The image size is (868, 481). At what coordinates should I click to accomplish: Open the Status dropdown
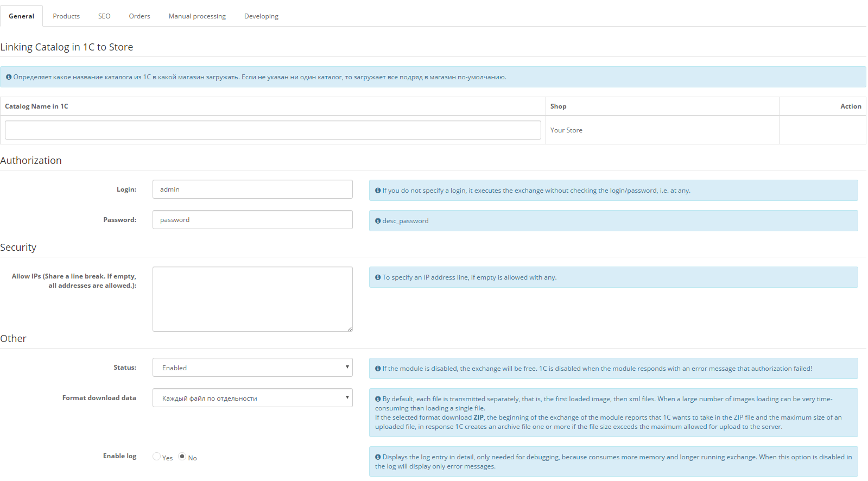coord(252,368)
